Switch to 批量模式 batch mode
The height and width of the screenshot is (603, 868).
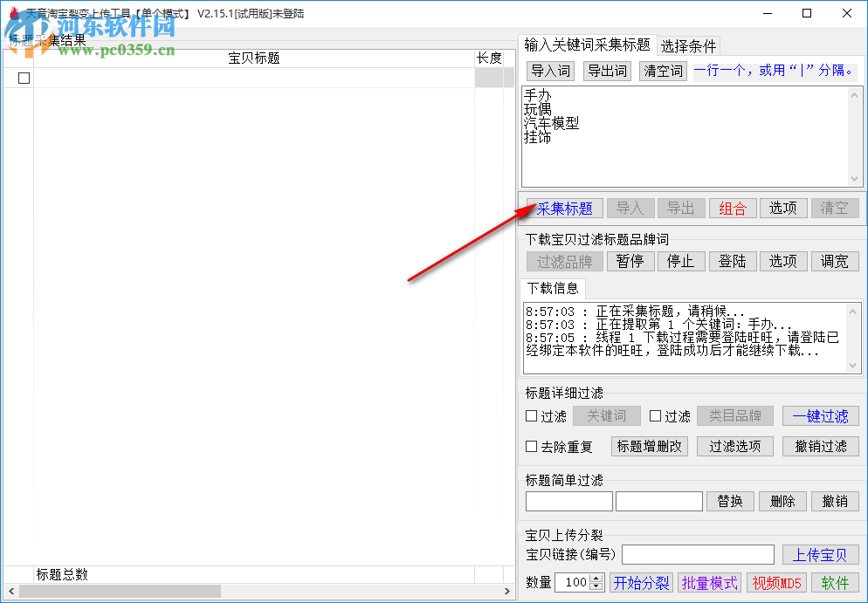click(x=709, y=583)
